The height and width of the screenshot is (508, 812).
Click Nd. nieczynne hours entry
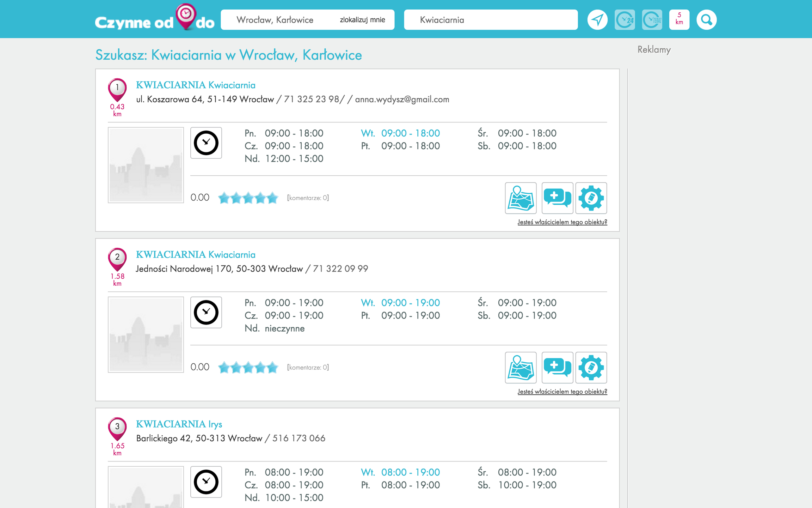(275, 328)
